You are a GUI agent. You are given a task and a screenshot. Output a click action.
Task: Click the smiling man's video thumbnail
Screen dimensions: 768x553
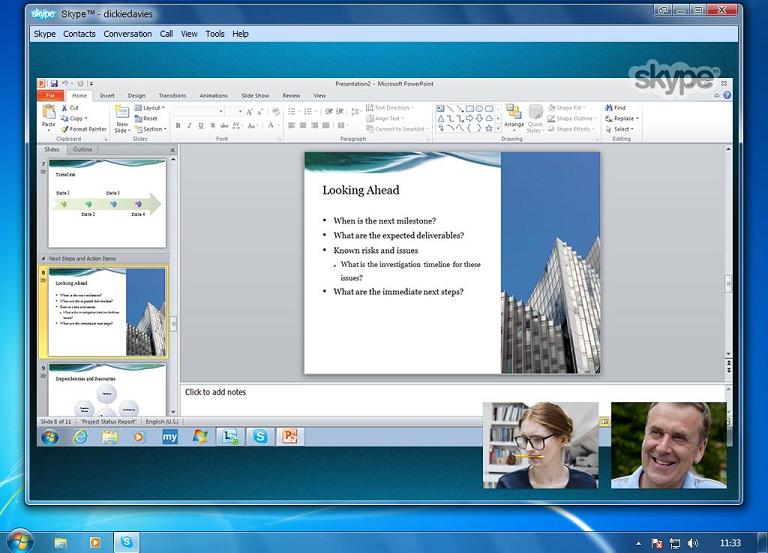(x=669, y=445)
